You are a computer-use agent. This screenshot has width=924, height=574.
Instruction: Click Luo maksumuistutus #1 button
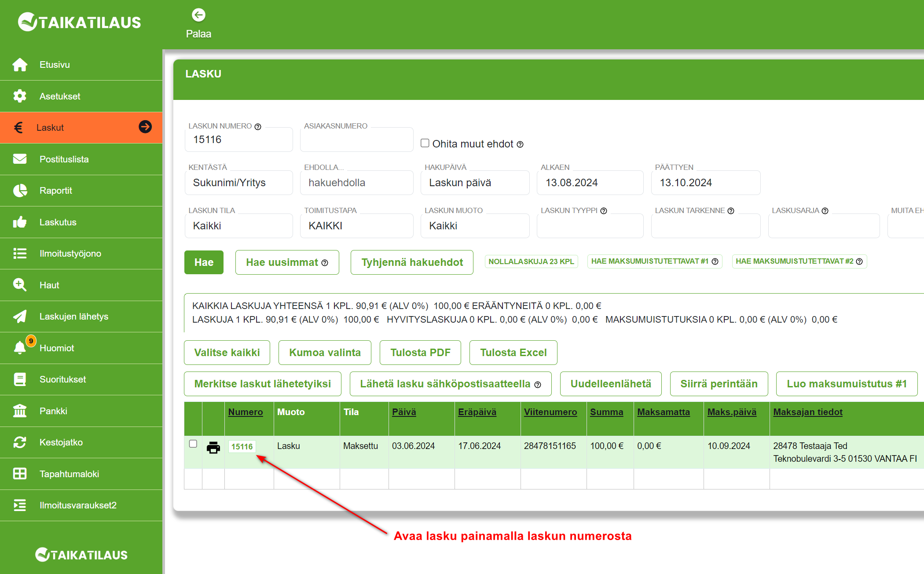tap(847, 384)
